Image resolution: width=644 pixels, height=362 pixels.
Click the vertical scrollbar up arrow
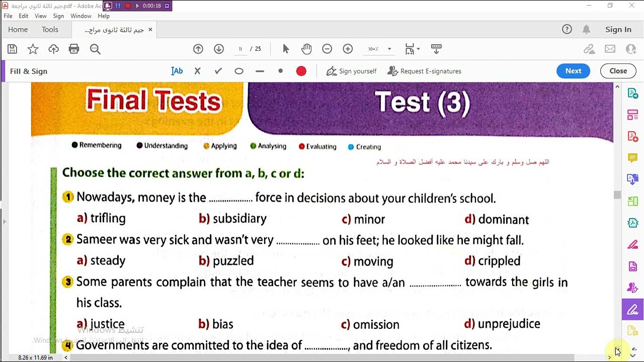tap(617, 86)
